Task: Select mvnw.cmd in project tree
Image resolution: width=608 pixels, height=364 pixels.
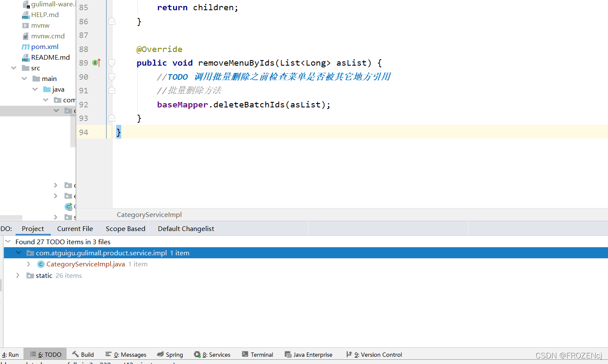Action: tap(48, 36)
